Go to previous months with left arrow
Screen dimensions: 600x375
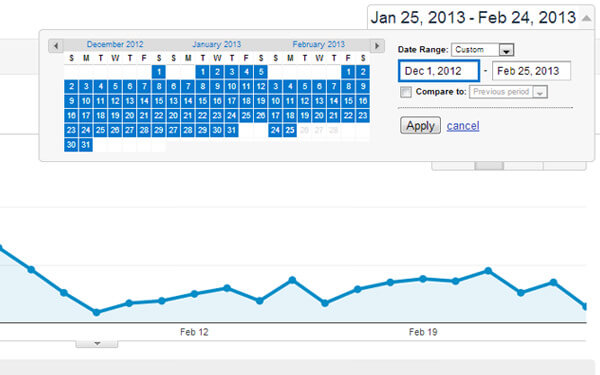tap(56, 46)
